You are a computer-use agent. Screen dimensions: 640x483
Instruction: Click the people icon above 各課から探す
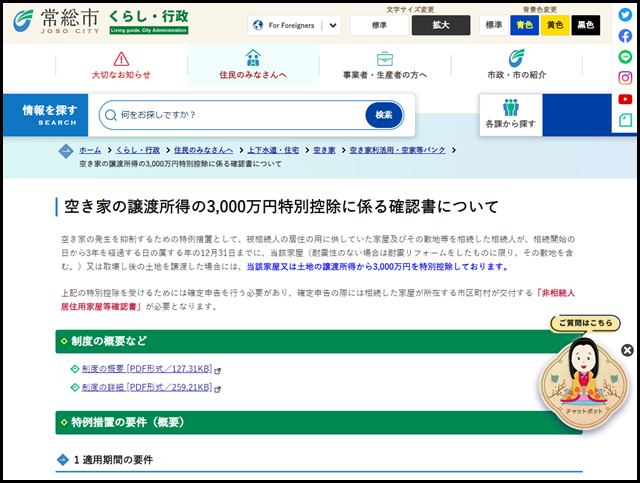click(x=511, y=107)
